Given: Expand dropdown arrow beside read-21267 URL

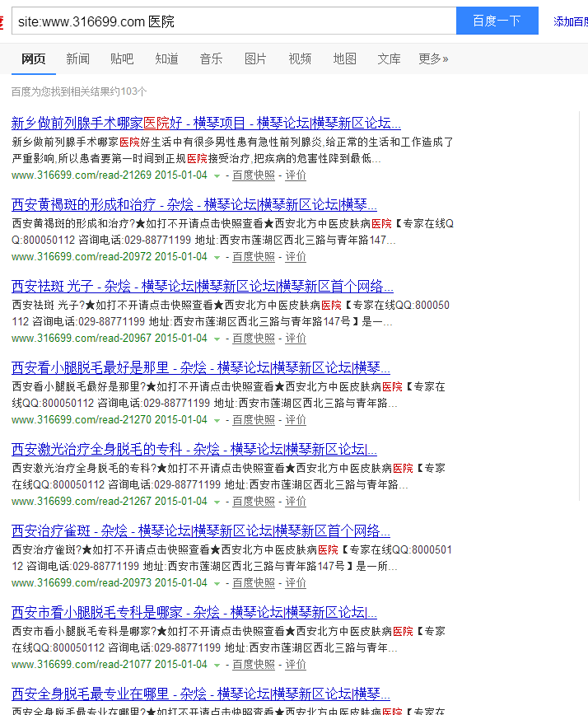Looking at the screenshot, I should coord(217,502).
